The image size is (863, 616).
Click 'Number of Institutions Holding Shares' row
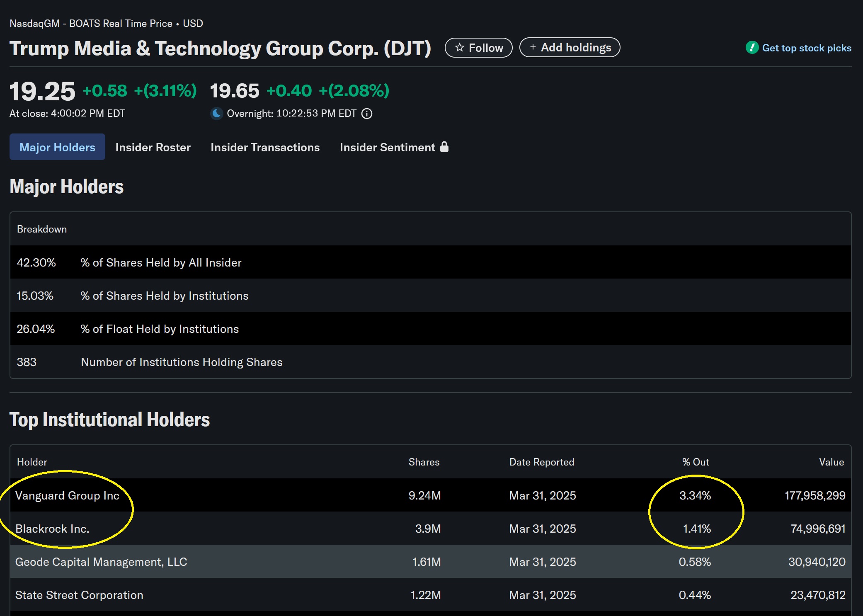431,362
